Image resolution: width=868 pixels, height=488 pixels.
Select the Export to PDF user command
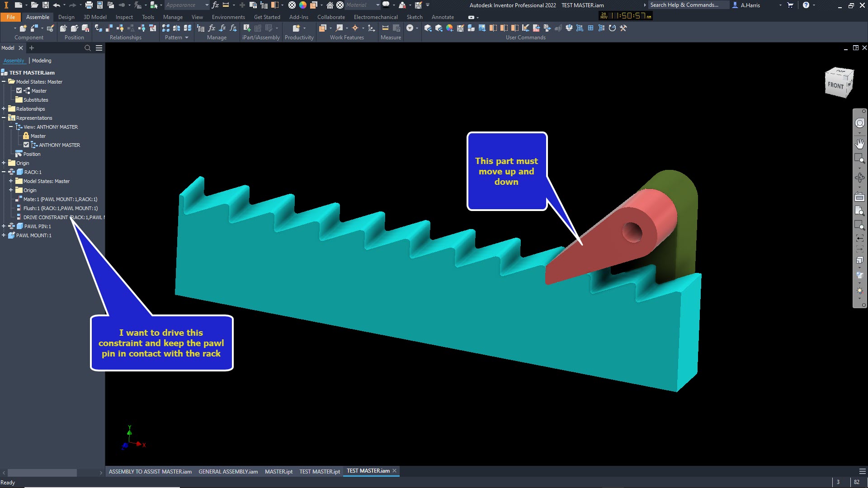(x=536, y=28)
